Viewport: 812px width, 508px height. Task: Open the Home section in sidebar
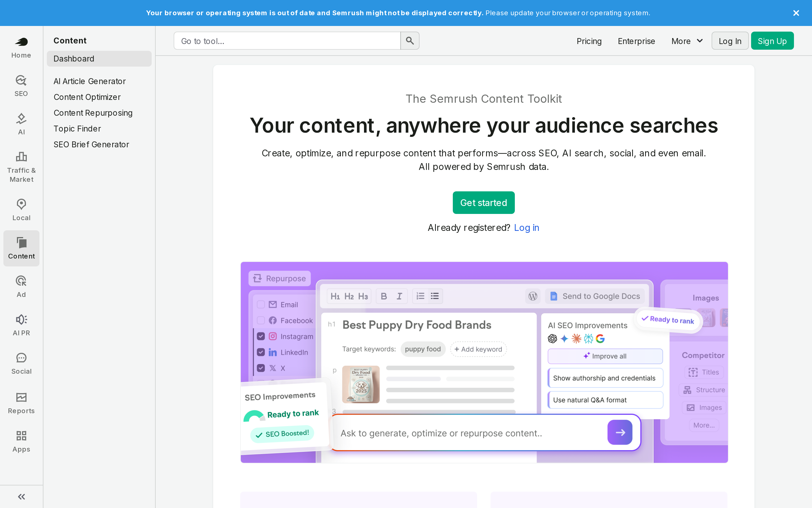21,48
